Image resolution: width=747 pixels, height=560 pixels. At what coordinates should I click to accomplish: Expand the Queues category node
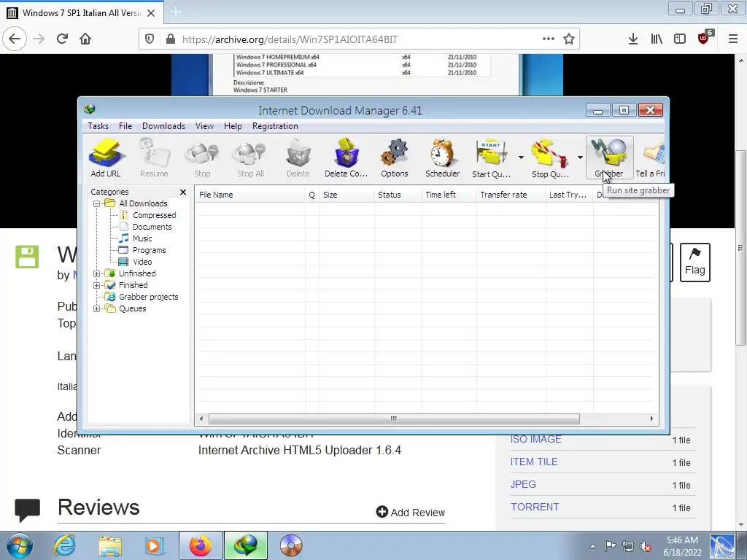pyautogui.click(x=96, y=308)
